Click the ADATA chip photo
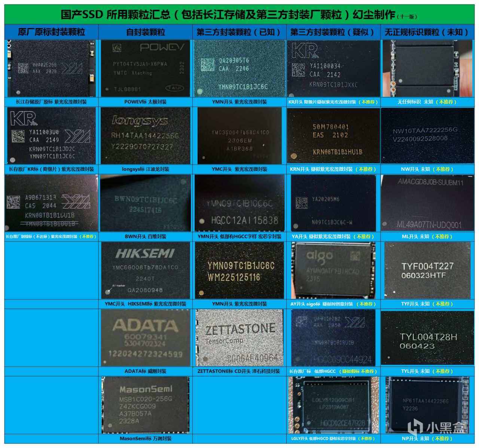 146,338
